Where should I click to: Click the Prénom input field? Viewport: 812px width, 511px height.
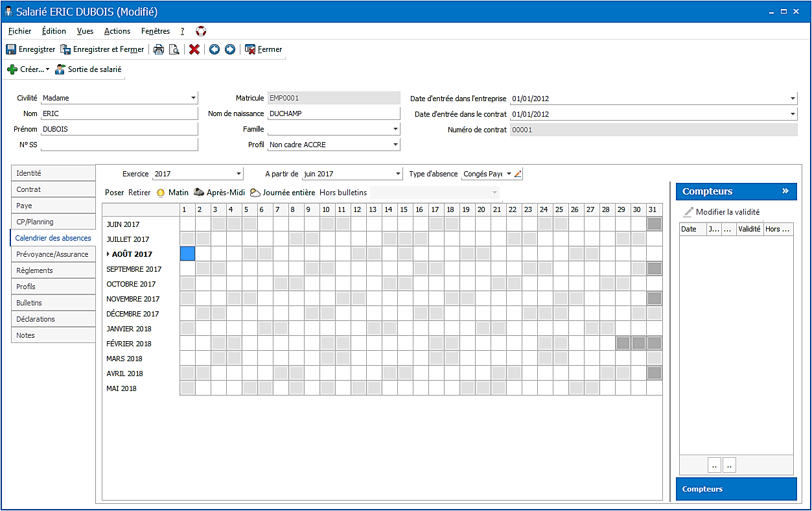(119, 129)
